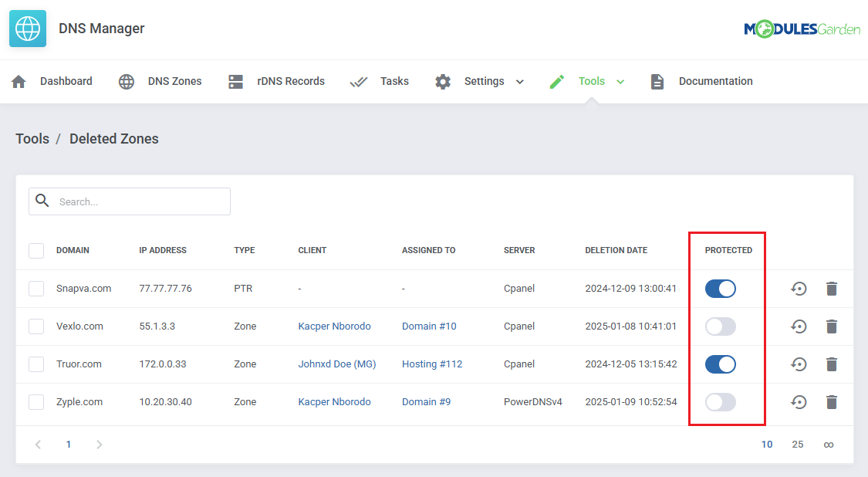Screen dimensions: 868x477
Task: Click the DNS Manager globe logo
Action: (28, 29)
